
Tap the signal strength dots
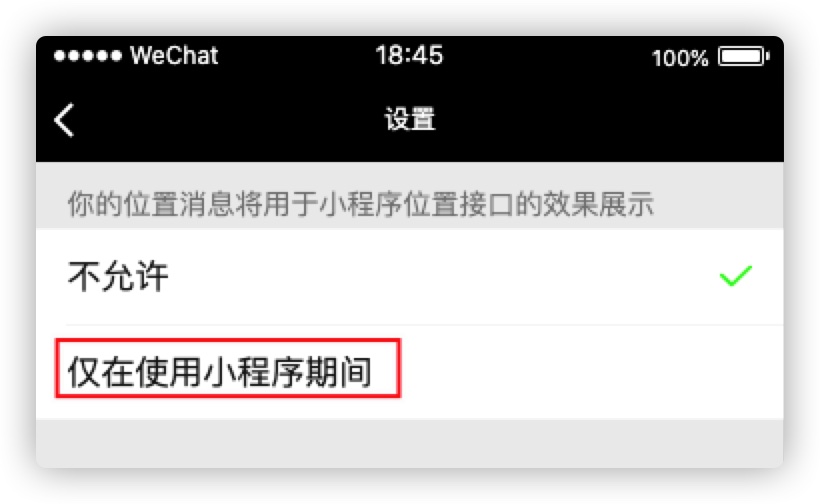coord(87,55)
